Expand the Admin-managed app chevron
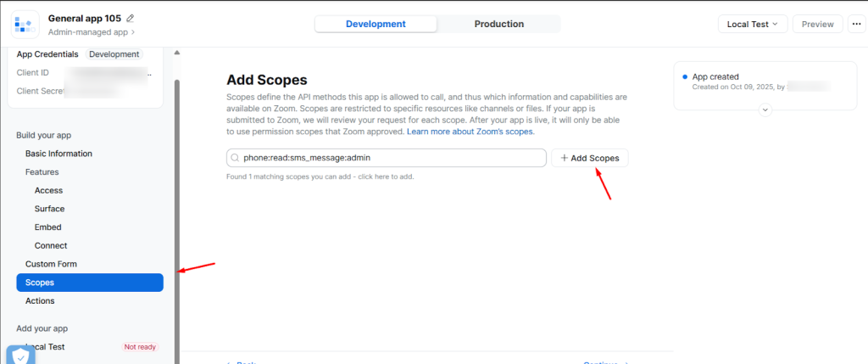The image size is (868, 364). [x=132, y=32]
